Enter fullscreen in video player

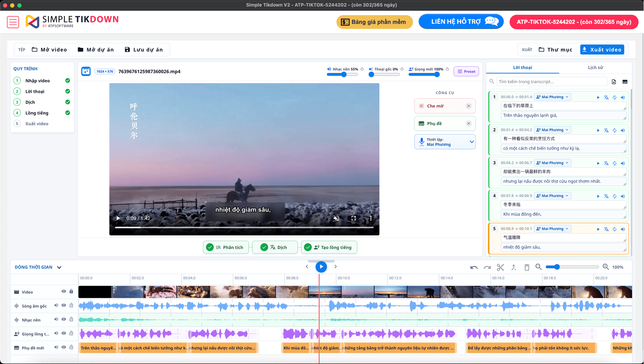coord(354,218)
